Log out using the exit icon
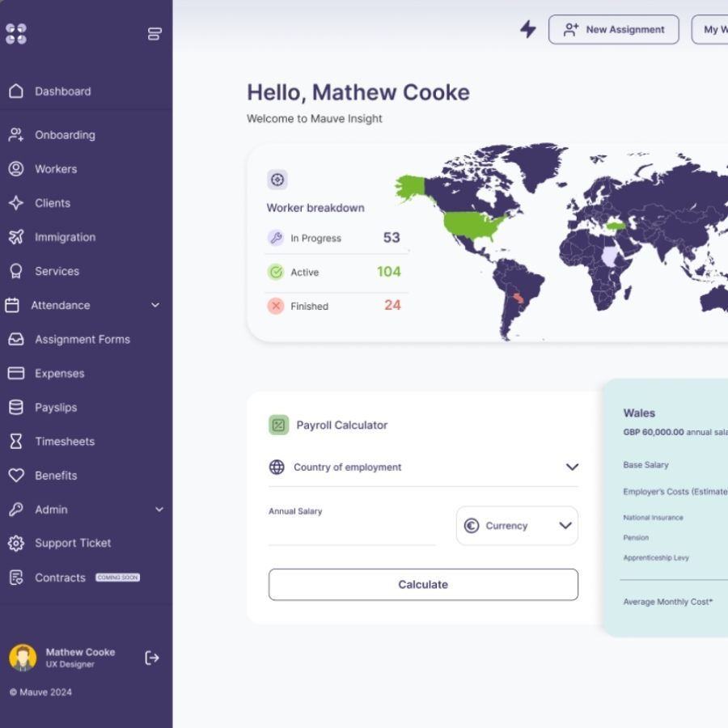 [152, 658]
